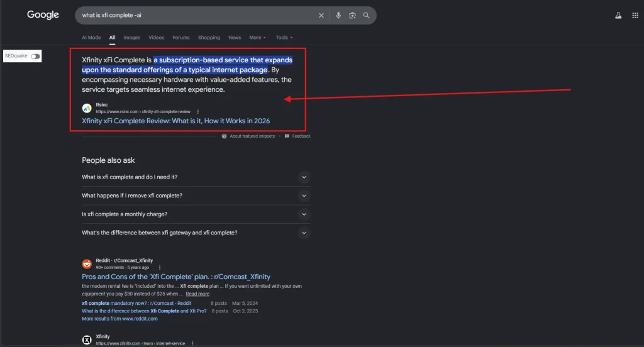The width and height of the screenshot is (644, 347).
Task: Click the Google logo
Action: [43, 15]
